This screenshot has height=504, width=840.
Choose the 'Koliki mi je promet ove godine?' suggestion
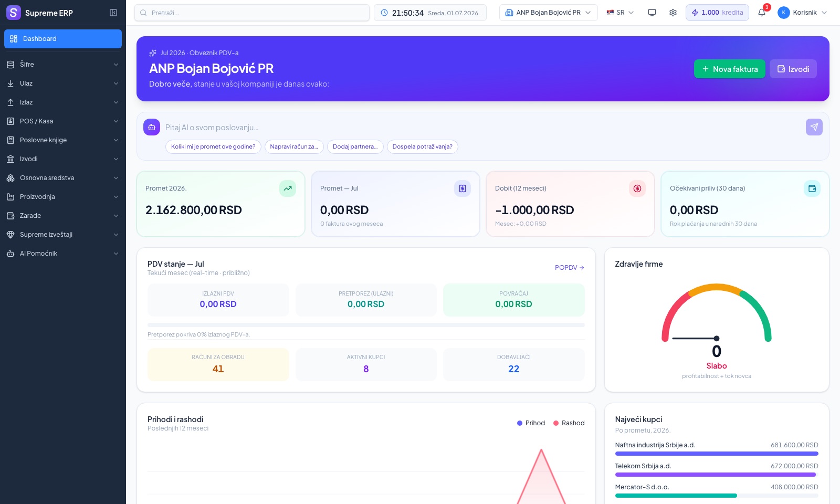point(213,146)
